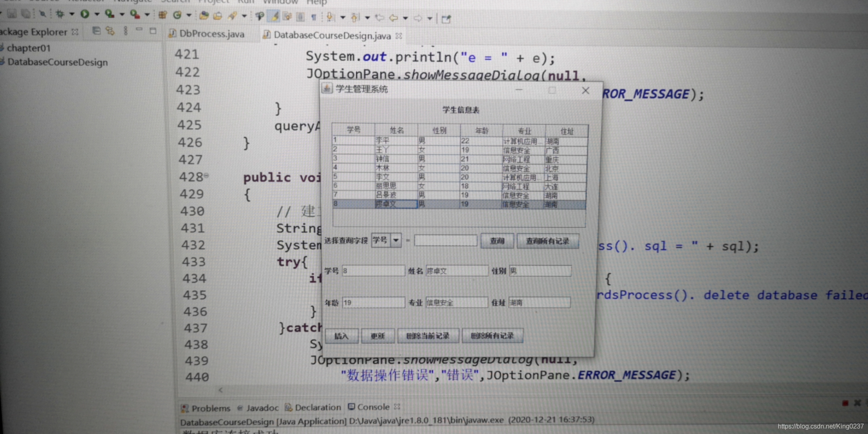
Task: Click the red Terminate console icon
Action: pyautogui.click(x=845, y=403)
